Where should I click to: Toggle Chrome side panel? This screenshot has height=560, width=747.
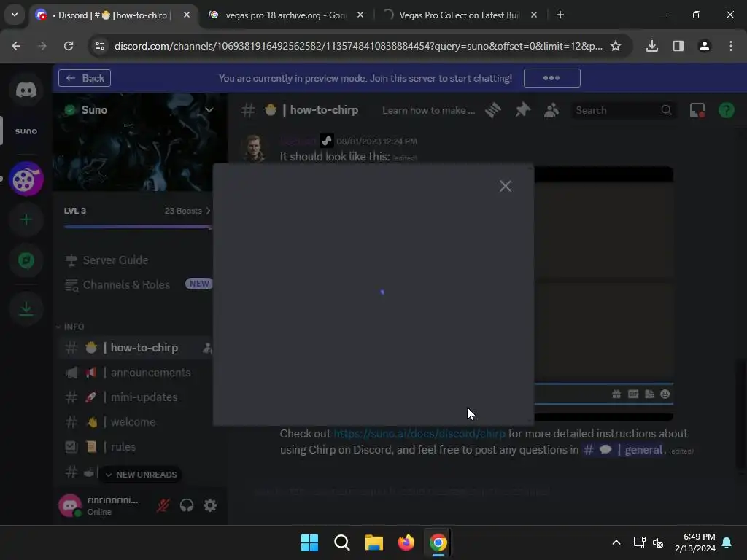678,46
